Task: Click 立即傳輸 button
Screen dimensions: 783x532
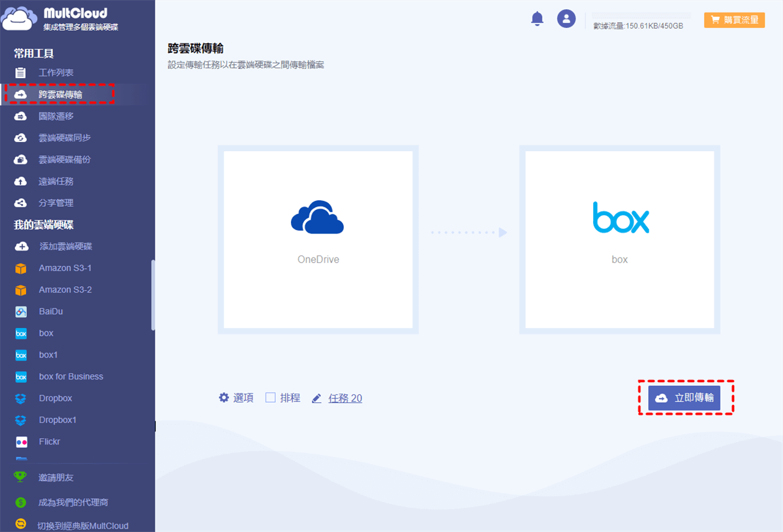Action: pos(684,398)
